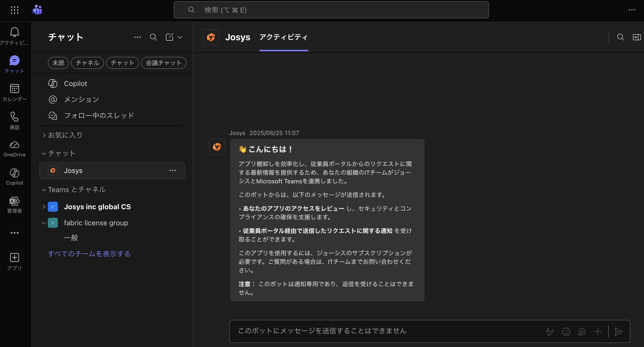Image resolution: width=644 pixels, height=347 pixels.
Task: Click the new chat compose icon
Action: pyautogui.click(x=169, y=37)
